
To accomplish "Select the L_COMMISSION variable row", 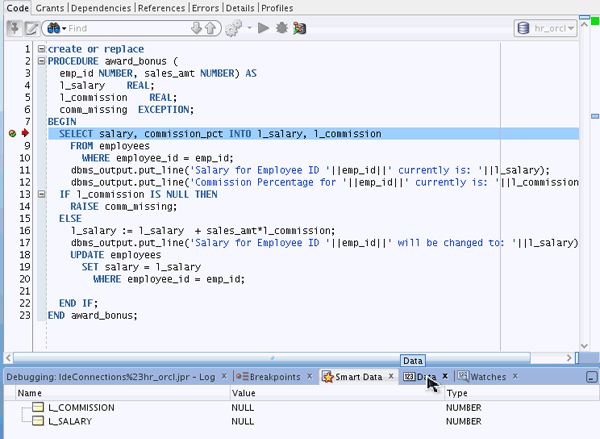I will [x=80, y=408].
